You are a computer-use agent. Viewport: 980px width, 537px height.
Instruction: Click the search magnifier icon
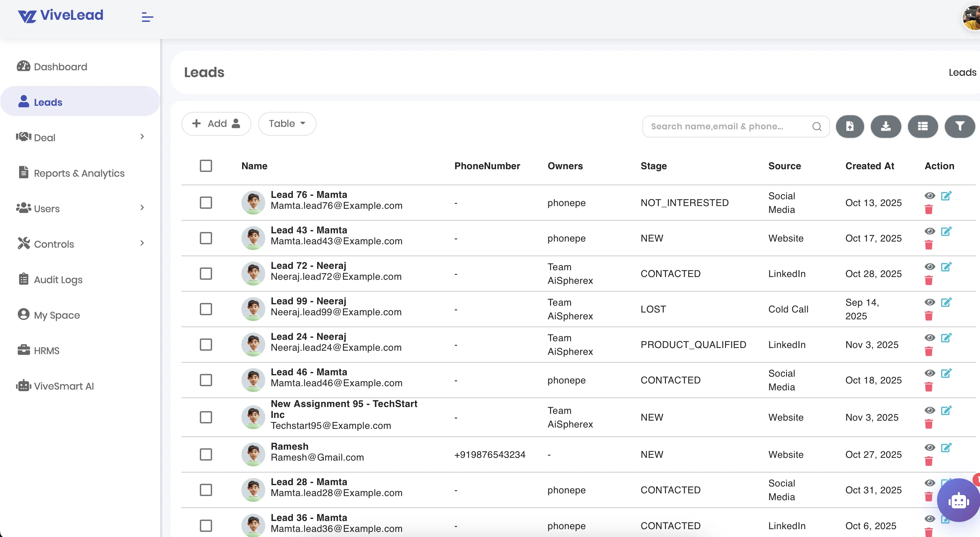pos(817,126)
